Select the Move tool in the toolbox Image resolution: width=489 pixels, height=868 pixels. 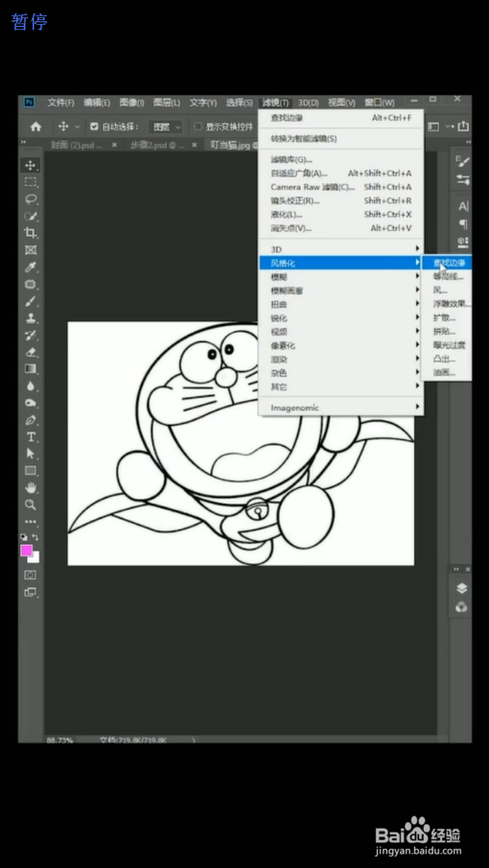[31, 165]
